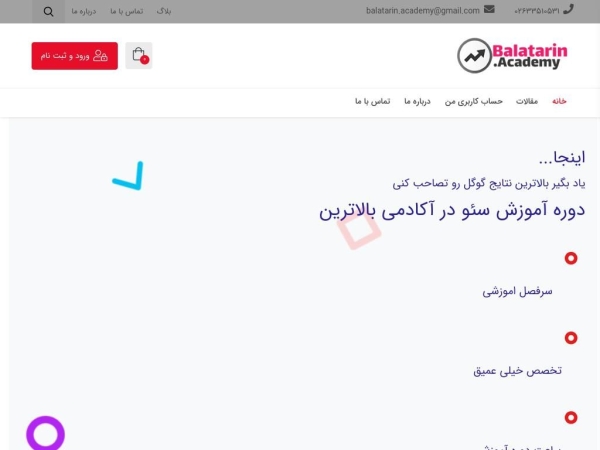The width and height of the screenshot is (600, 450).
Task: Click the phone handset icon
Action: 569,9
